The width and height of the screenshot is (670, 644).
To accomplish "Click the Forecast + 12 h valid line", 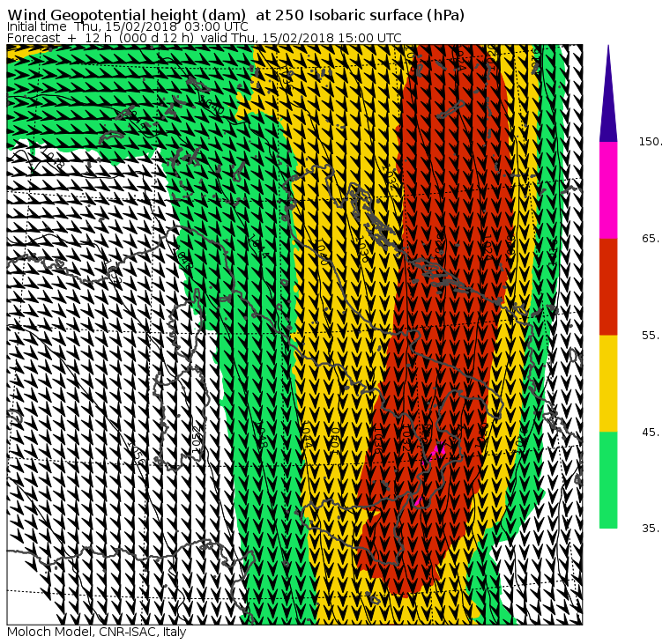I will 205,38.
